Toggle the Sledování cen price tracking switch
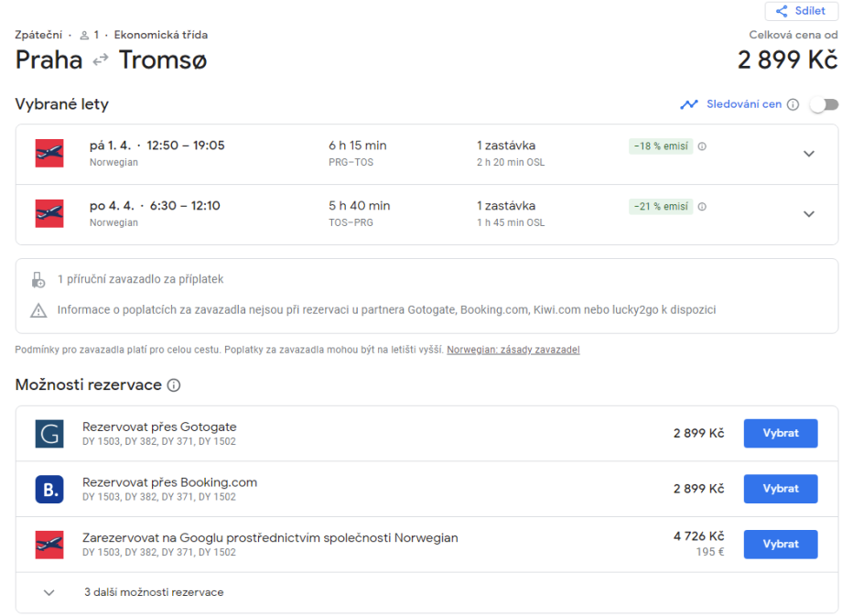 824,104
